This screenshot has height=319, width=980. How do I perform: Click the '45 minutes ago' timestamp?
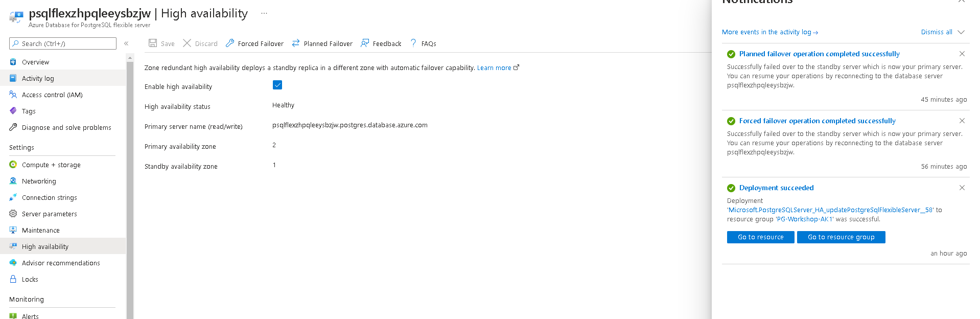click(944, 99)
